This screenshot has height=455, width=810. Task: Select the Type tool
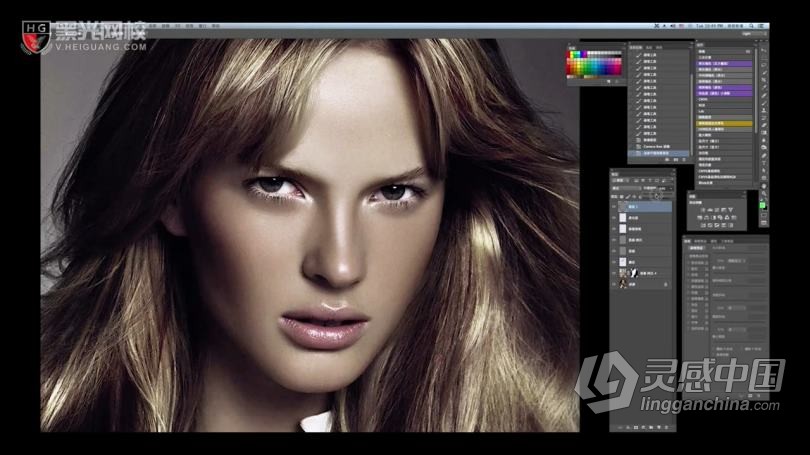tap(764, 163)
